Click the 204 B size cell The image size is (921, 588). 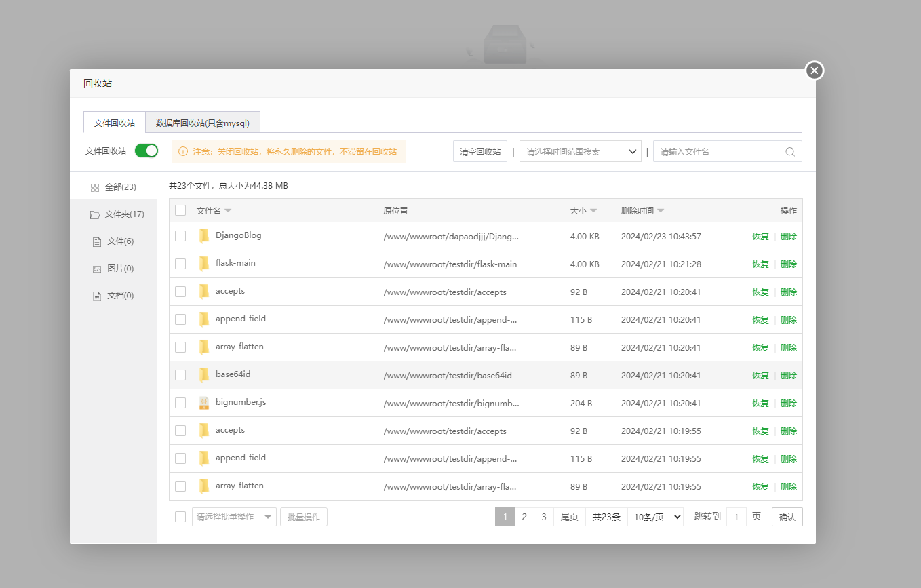pos(581,404)
